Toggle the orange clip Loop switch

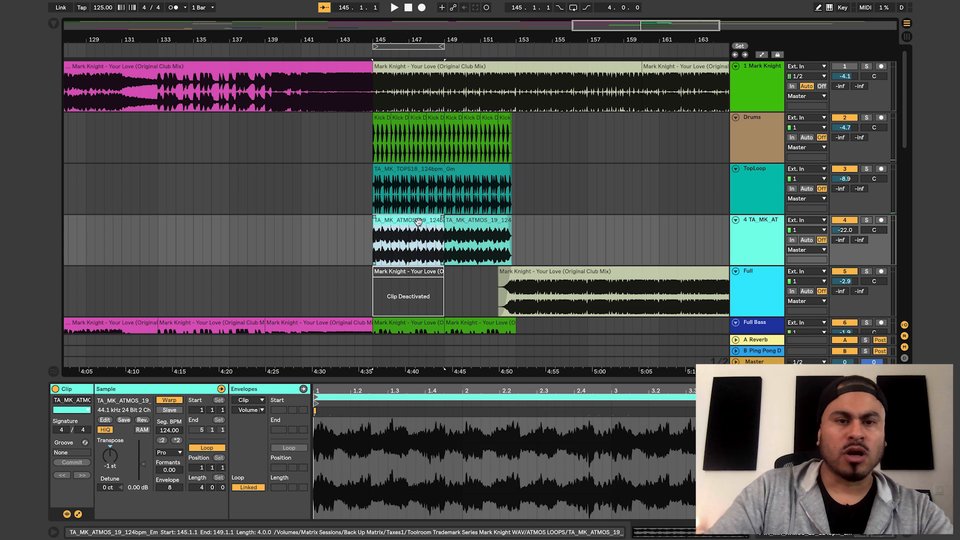click(207, 448)
